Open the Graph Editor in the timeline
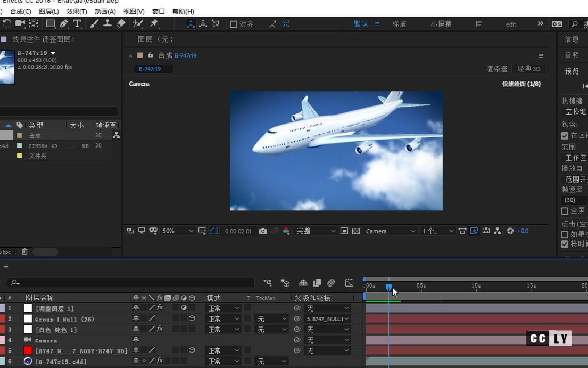 point(349,283)
